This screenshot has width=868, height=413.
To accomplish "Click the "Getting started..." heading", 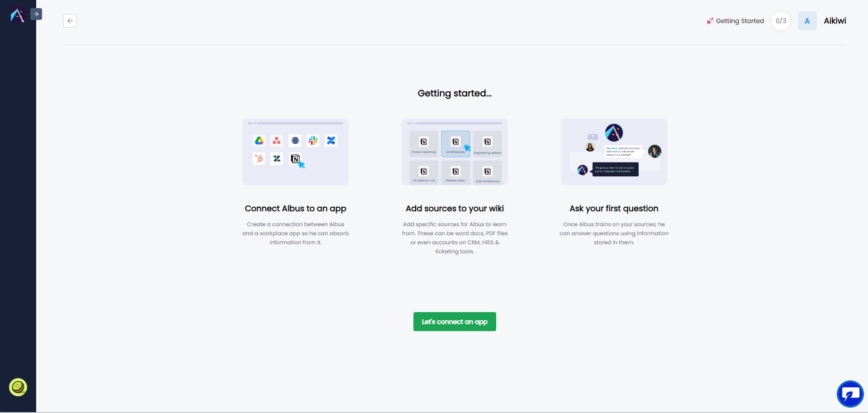I will (455, 93).
